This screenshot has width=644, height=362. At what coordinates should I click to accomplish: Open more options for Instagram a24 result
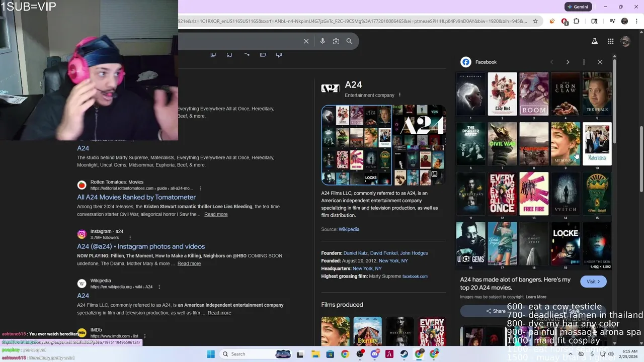point(130,238)
